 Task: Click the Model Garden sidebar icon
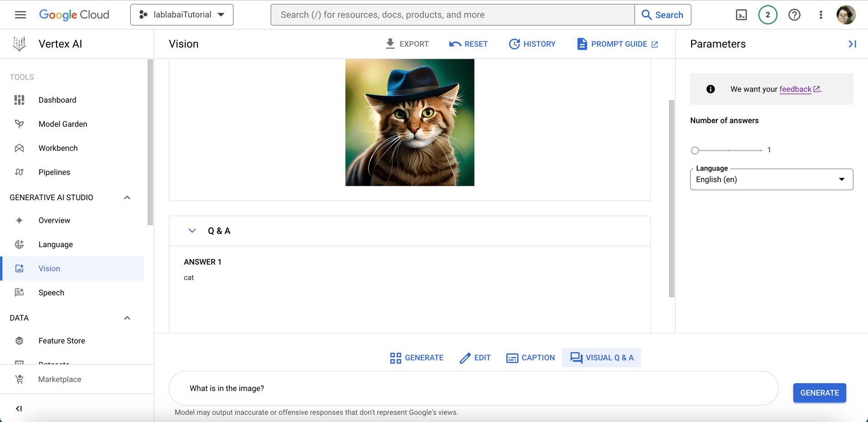coord(19,124)
